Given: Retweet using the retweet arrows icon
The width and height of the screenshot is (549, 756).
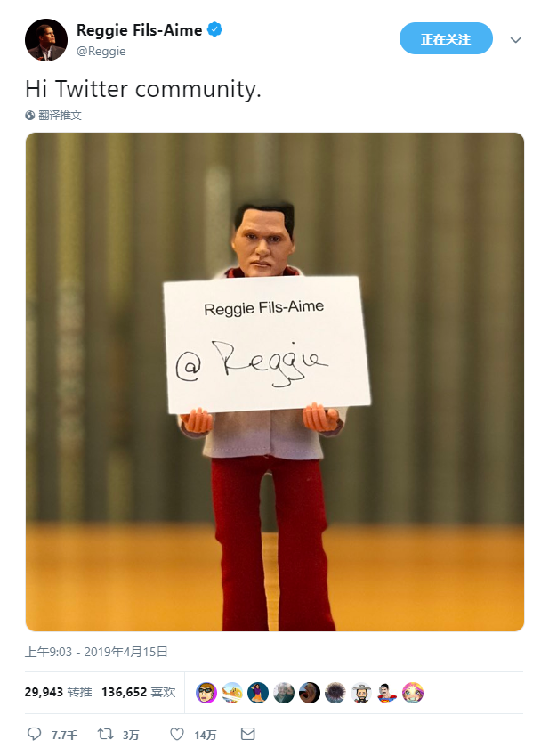Looking at the screenshot, I should click(x=106, y=734).
